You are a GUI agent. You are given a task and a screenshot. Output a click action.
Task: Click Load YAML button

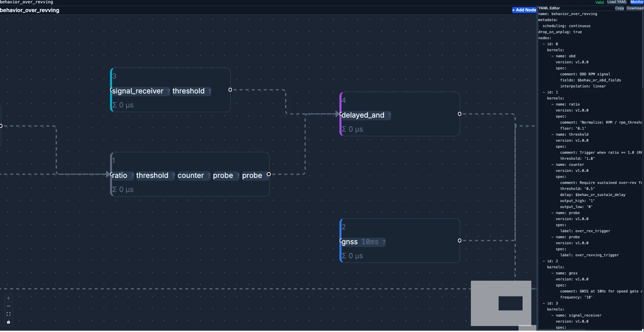point(617,2)
